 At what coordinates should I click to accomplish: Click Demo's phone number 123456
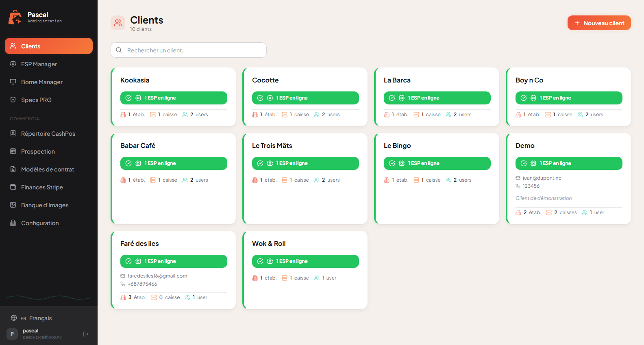click(x=531, y=186)
